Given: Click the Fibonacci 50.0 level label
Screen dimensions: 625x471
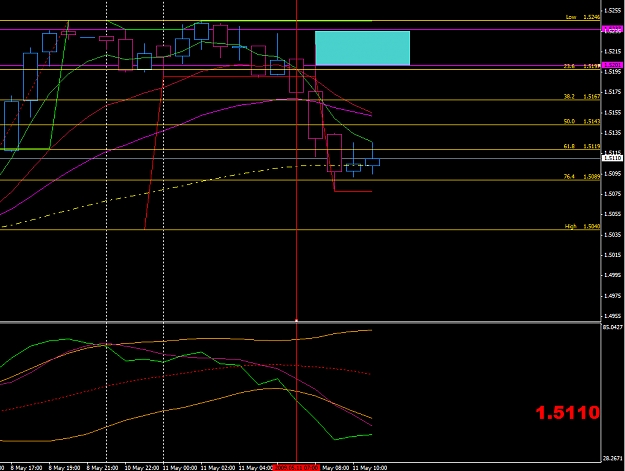Looking at the screenshot, I should tap(582, 121).
